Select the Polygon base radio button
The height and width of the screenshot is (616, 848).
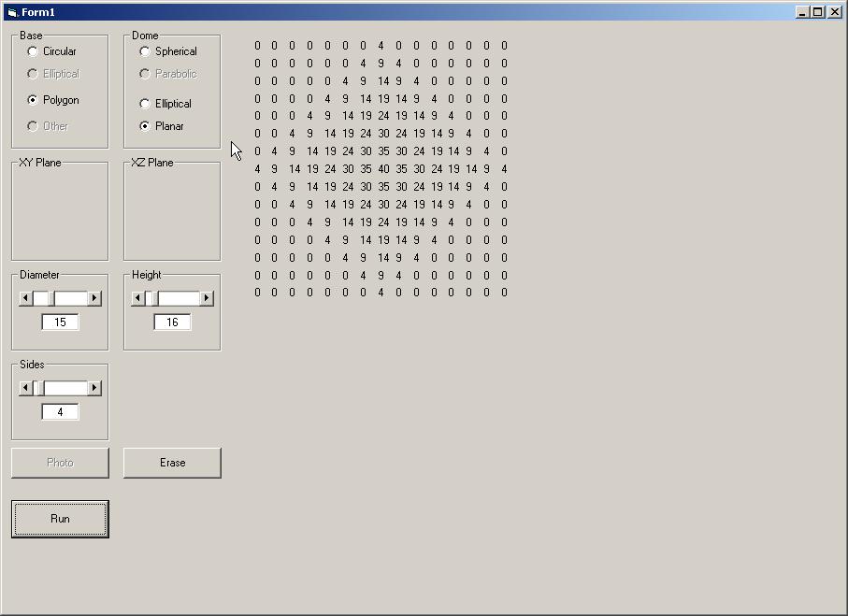(53, 100)
